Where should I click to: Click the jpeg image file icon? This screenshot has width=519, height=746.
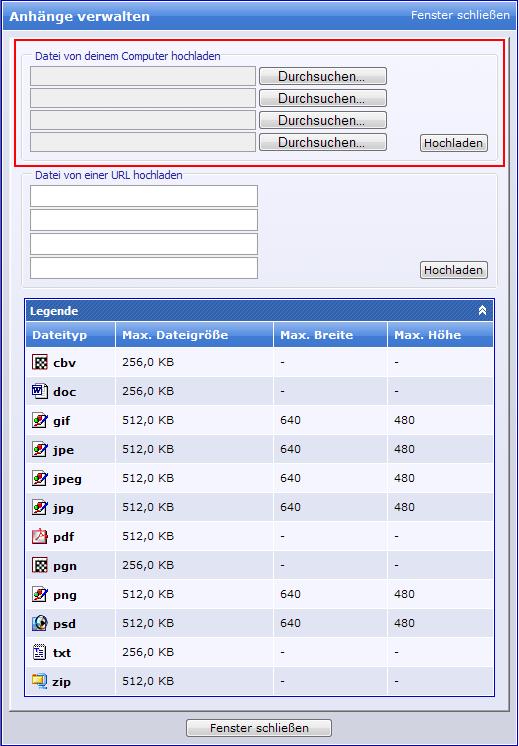(40, 479)
